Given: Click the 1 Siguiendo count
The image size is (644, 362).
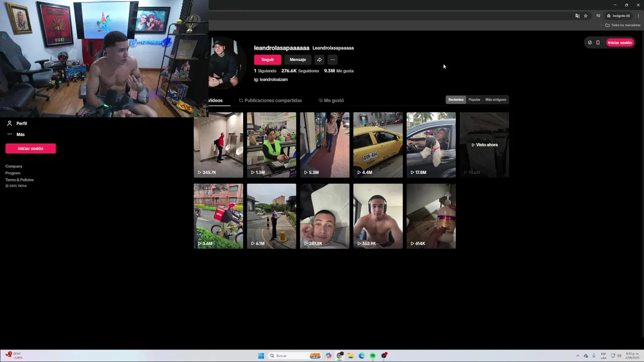Looking at the screenshot, I should (x=265, y=71).
